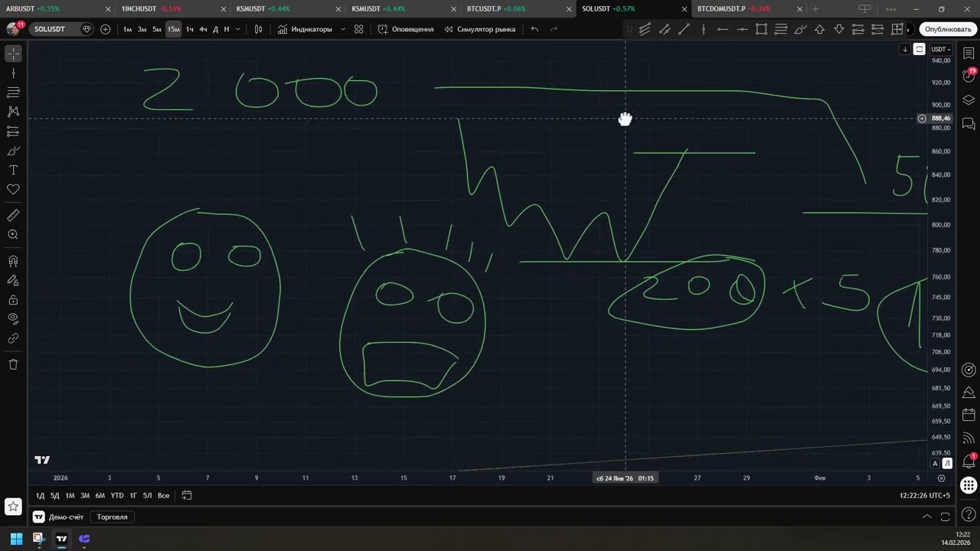Expand indicator templates dropdown arrow
Screen dimensions: 980x551
(x=342, y=29)
